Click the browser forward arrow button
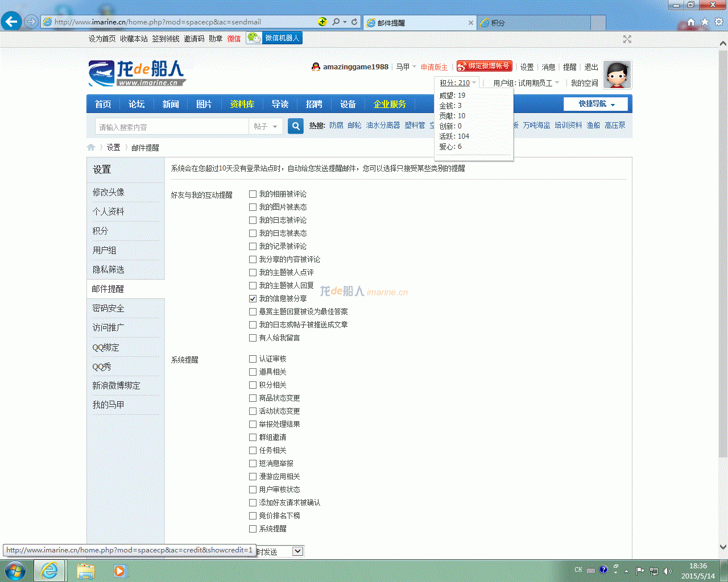This screenshot has height=582, width=728. click(x=31, y=22)
